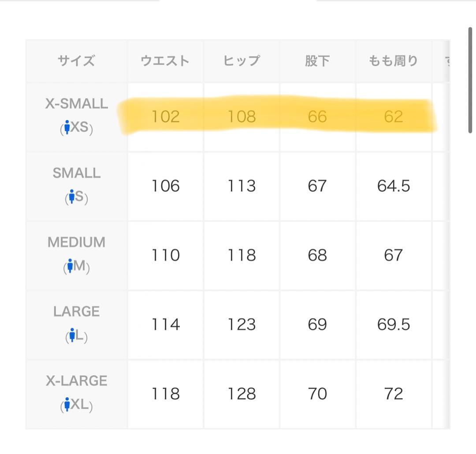The height and width of the screenshot is (454, 476).
Task: Click the blue person icon beside XS
Action: (x=67, y=128)
